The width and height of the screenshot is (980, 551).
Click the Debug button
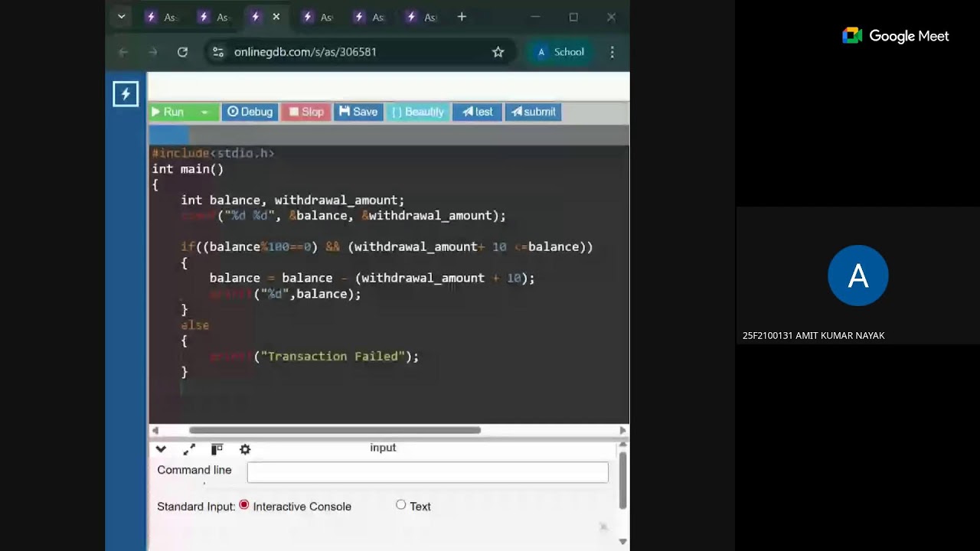click(x=250, y=112)
